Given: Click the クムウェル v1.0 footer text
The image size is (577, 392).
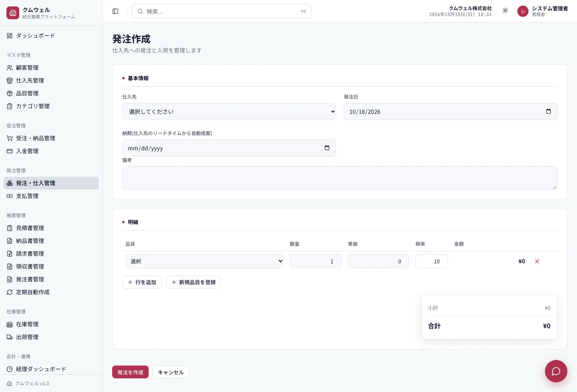Looking at the screenshot, I should point(32,384).
